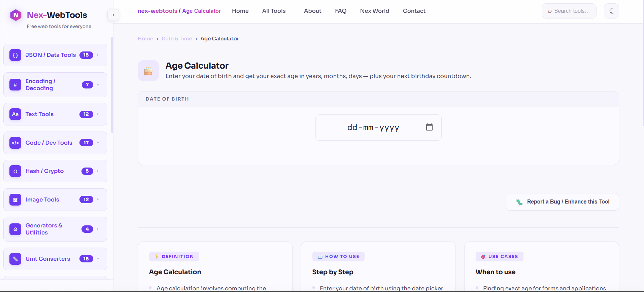The image size is (644, 292).
Task: Click the 7 badge on Encoding / Decoding
Action: [x=87, y=85]
